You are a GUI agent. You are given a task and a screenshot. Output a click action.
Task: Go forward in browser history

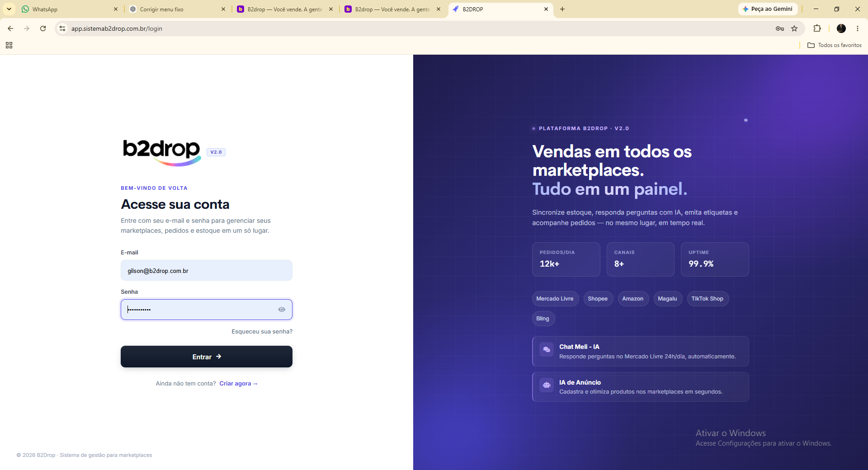(27, 28)
